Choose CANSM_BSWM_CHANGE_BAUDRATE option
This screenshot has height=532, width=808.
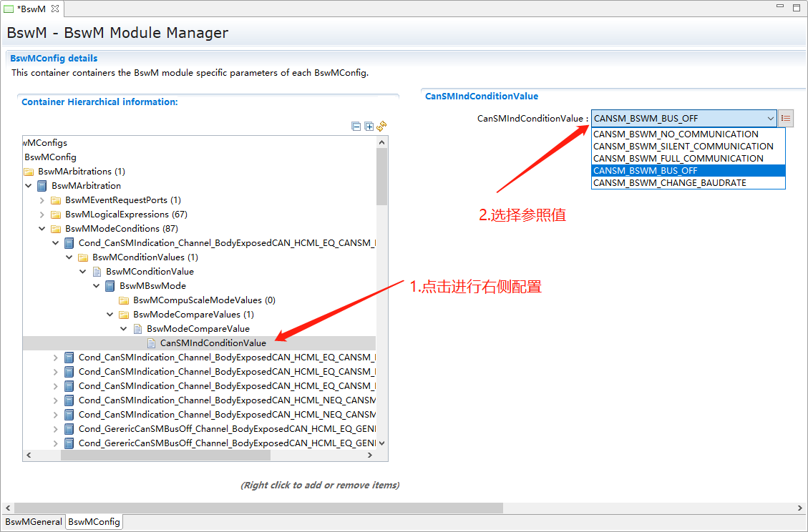coord(669,183)
